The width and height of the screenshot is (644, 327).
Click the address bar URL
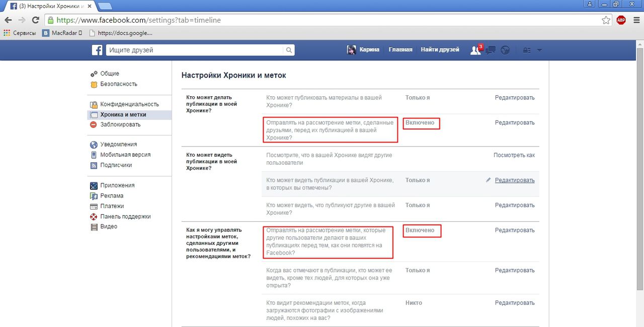pyautogui.click(x=138, y=20)
